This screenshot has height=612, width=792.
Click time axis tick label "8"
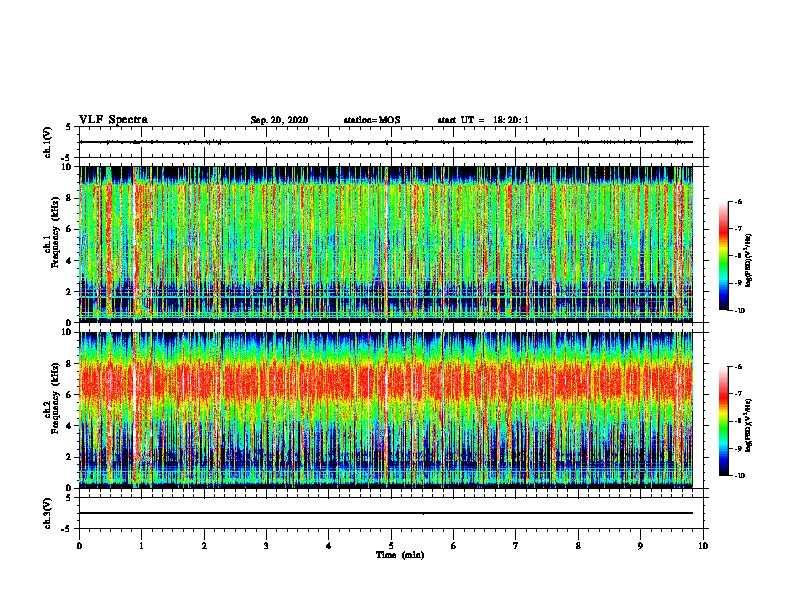[578, 546]
